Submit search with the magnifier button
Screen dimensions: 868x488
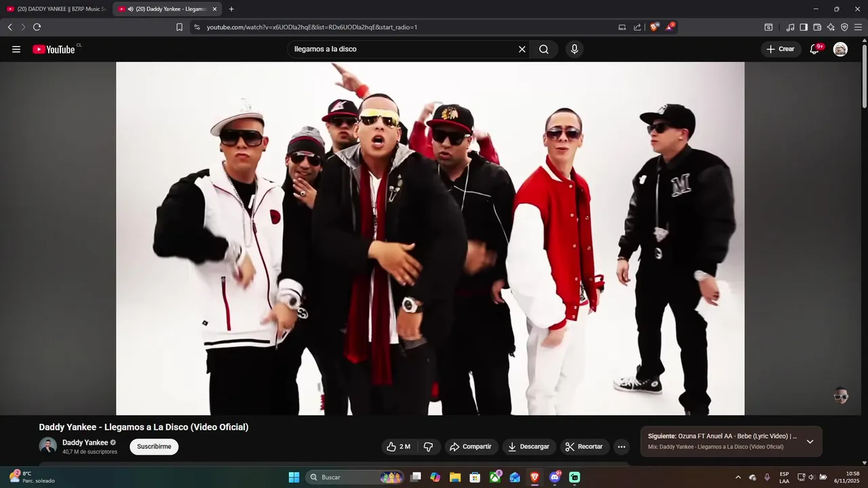[544, 49]
